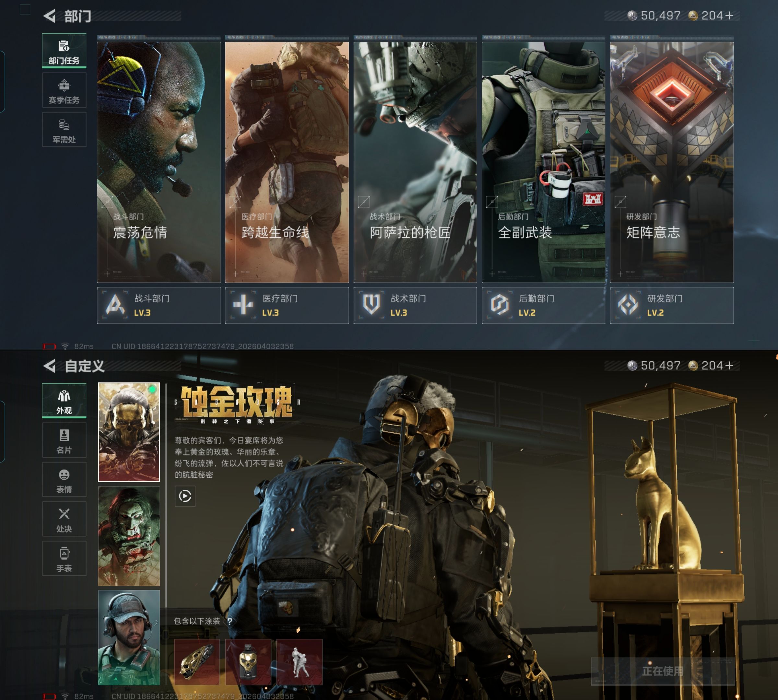The height and width of the screenshot is (700, 778).
Task: Click the help question mark beside 包含以下涂装
Action: 230,621
